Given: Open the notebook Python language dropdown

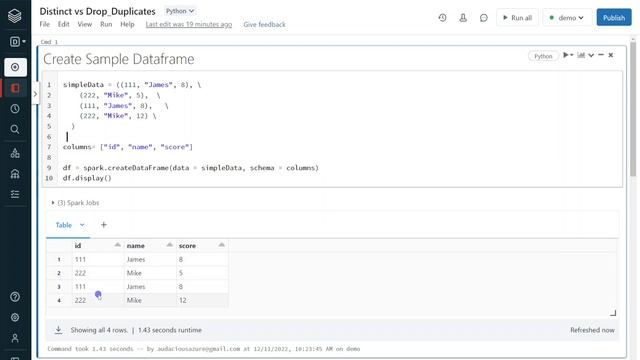Looking at the screenshot, I should tap(180, 11).
